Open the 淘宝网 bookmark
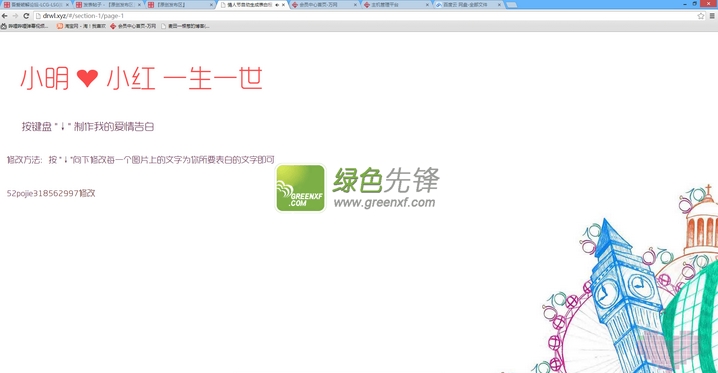This screenshot has width=718, height=373. [81, 26]
